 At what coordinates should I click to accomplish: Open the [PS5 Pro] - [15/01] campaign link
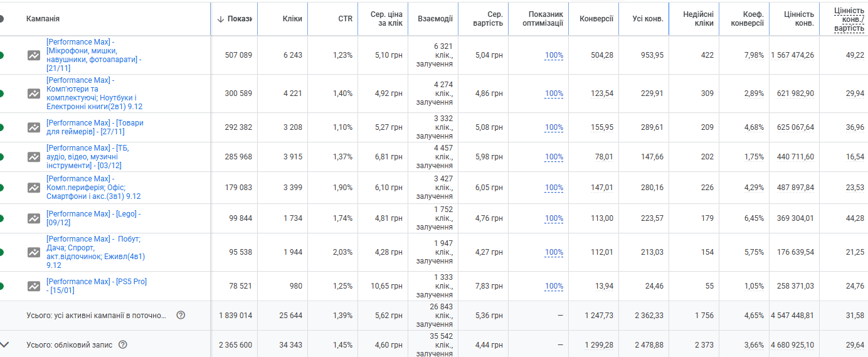pyautogui.click(x=97, y=286)
